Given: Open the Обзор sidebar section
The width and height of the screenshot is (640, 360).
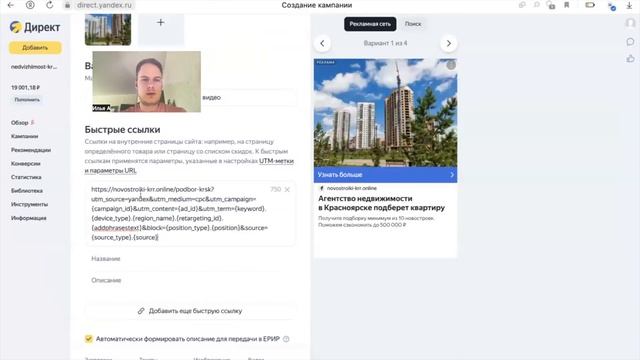Looking at the screenshot, I should (20, 122).
